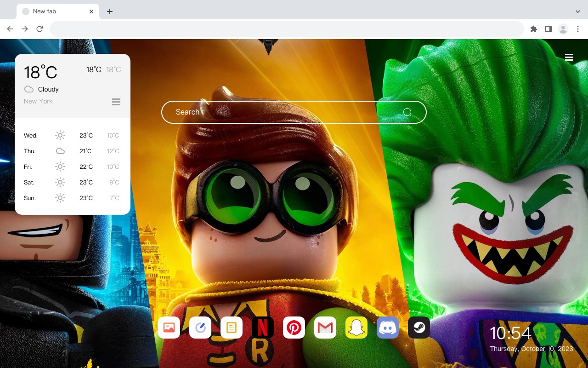Launch the Pinterest shortcut
Image resolution: width=588 pixels, height=368 pixels.
[294, 328]
